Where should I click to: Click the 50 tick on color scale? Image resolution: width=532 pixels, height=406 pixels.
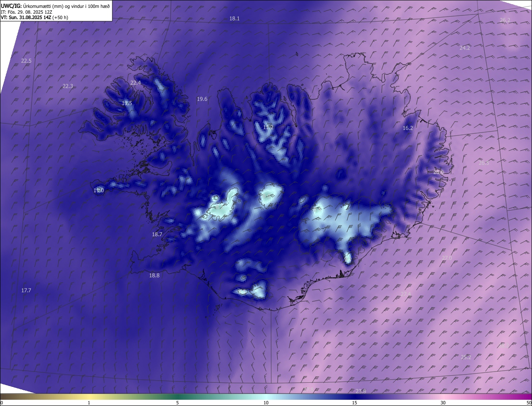529,403
